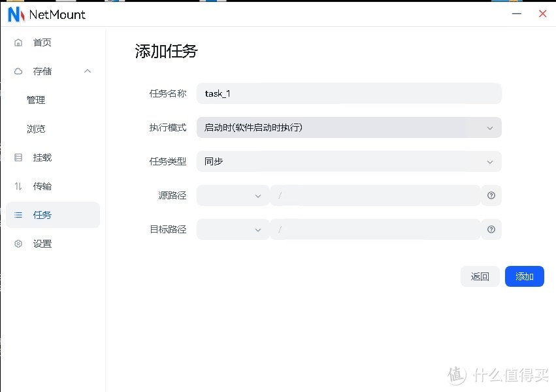Viewport: 556px width, 392px height.
Task: Open the 设置 settings gear icon
Action: coord(18,244)
